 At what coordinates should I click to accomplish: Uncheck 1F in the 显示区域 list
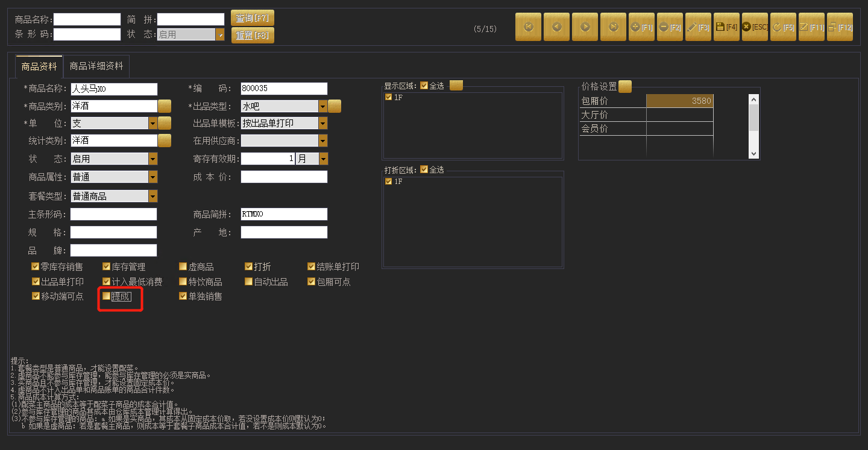[x=389, y=97]
